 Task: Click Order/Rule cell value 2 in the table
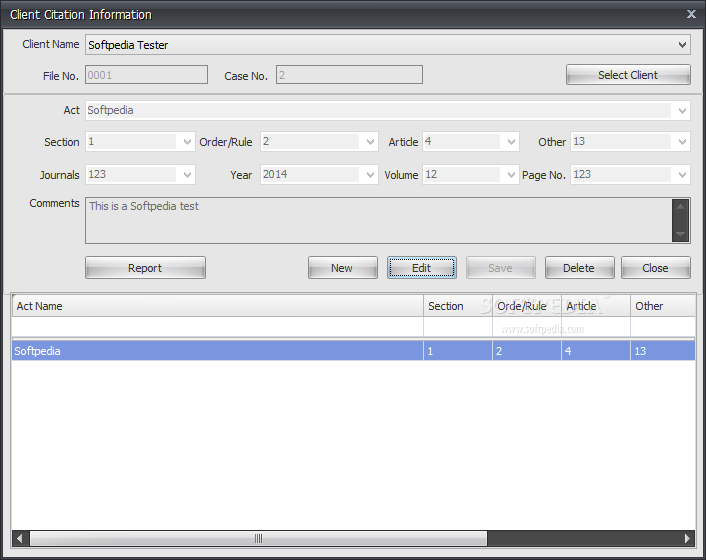(x=527, y=351)
